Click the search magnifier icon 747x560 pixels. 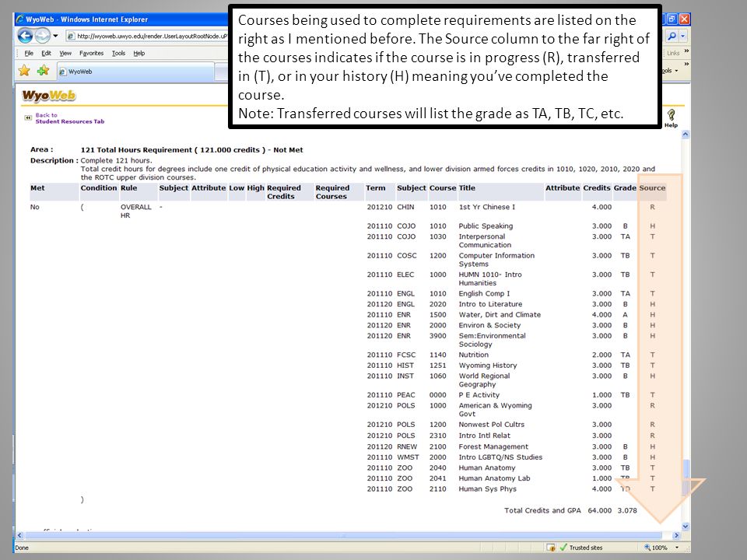tap(672, 36)
